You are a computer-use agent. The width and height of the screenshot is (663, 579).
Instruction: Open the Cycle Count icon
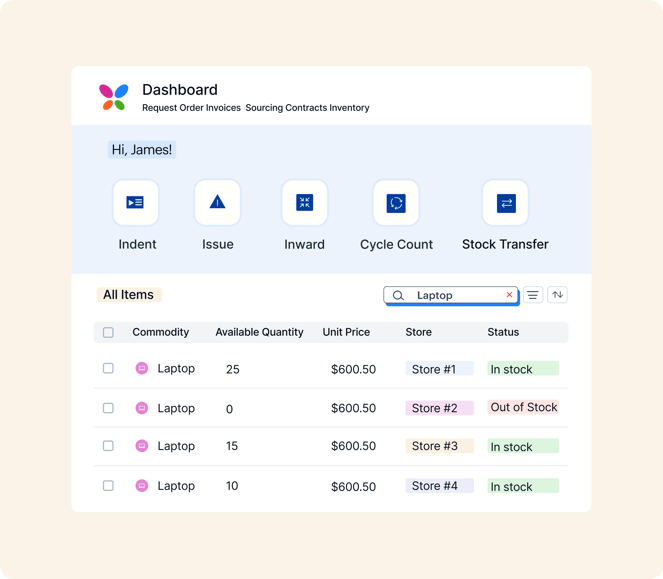coord(396,203)
